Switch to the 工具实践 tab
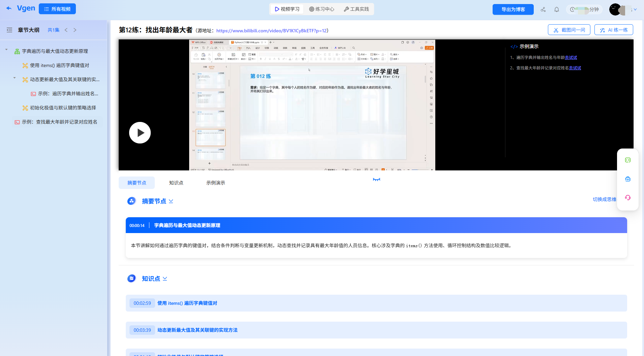 [x=356, y=9]
